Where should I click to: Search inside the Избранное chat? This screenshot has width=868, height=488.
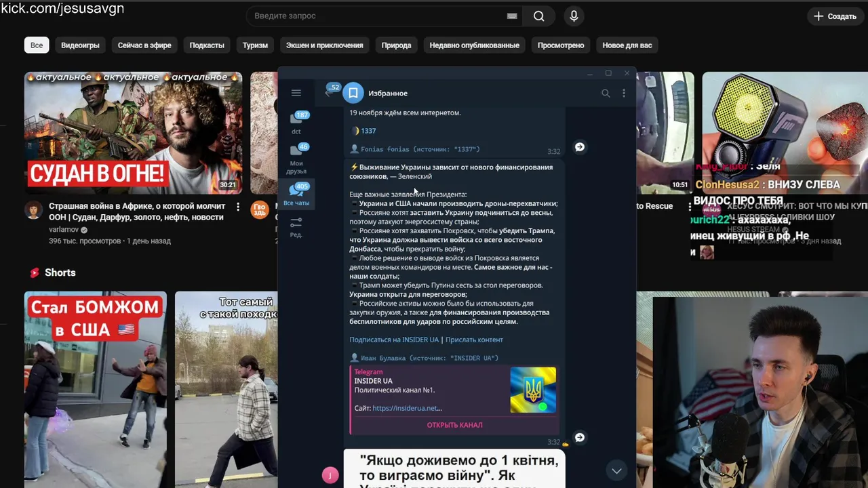(606, 94)
